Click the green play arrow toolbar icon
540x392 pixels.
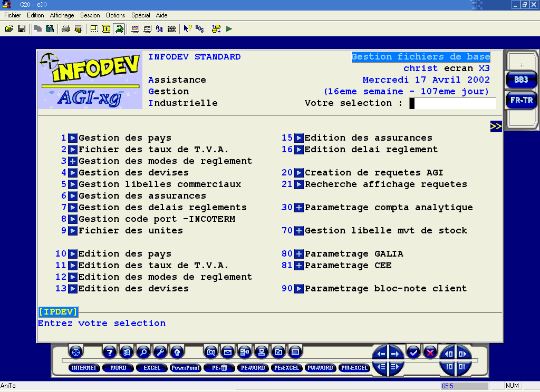[229, 28]
